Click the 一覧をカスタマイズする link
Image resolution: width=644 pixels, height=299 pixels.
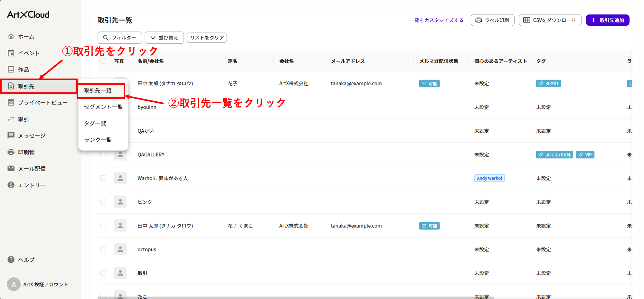(x=436, y=20)
